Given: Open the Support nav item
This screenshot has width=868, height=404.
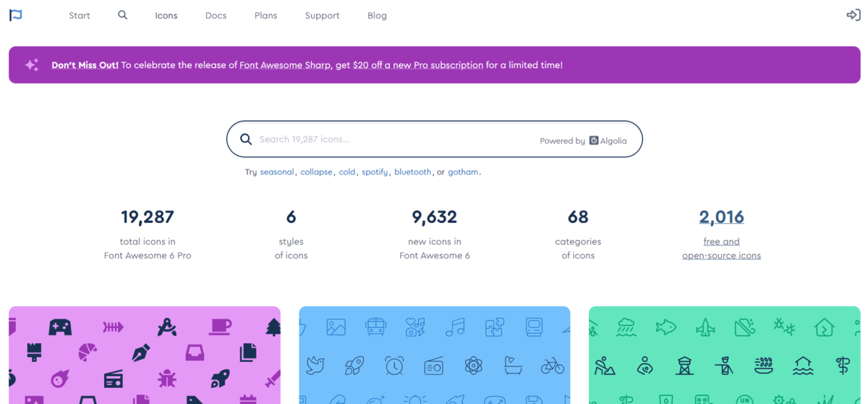Looking at the screenshot, I should (322, 15).
